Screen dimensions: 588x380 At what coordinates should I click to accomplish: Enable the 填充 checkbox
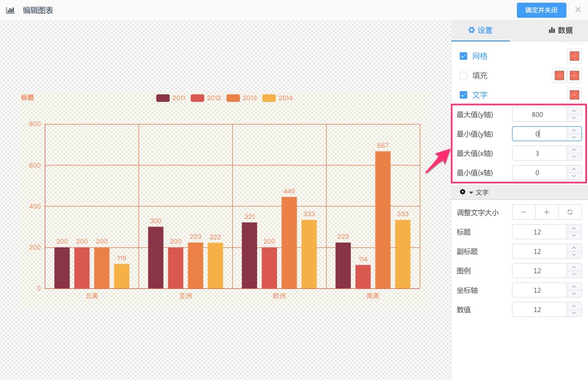tap(464, 75)
